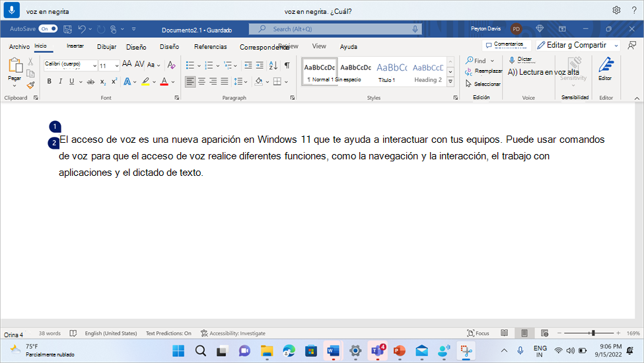
Task: Open File Explorer from taskbar
Action: (267, 350)
